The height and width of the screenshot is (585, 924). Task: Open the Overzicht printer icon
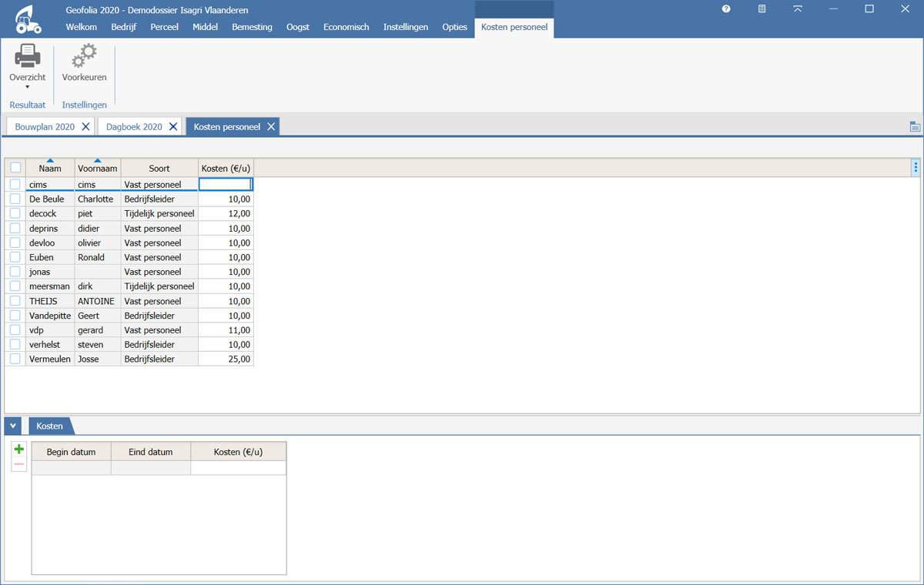point(28,56)
